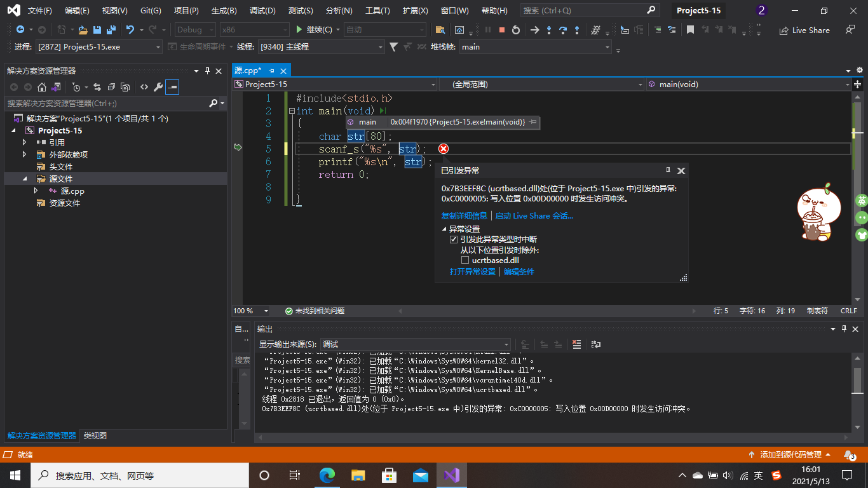Click the Show All Files icon in Solution Explorer
This screenshot has height=488, width=868.
pyautogui.click(x=125, y=87)
